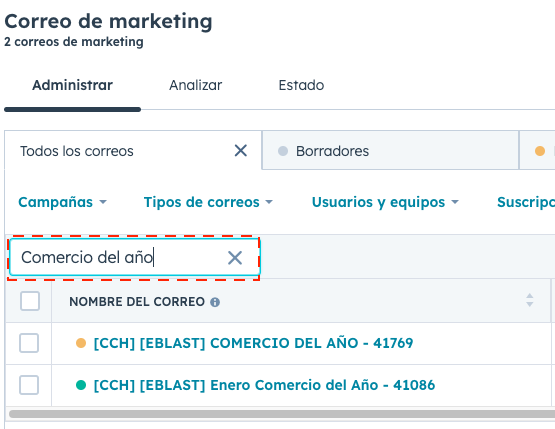Viewport: 555px width, 429px height.
Task: Click the 2 correos de marketing count text
Action: pyautogui.click(x=74, y=42)
